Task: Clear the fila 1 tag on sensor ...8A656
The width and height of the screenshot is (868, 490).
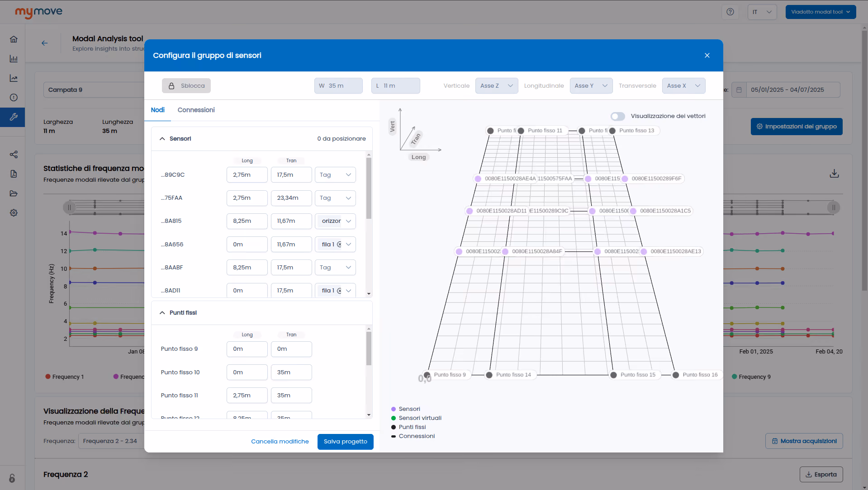Action: click(x=339, y=245)
